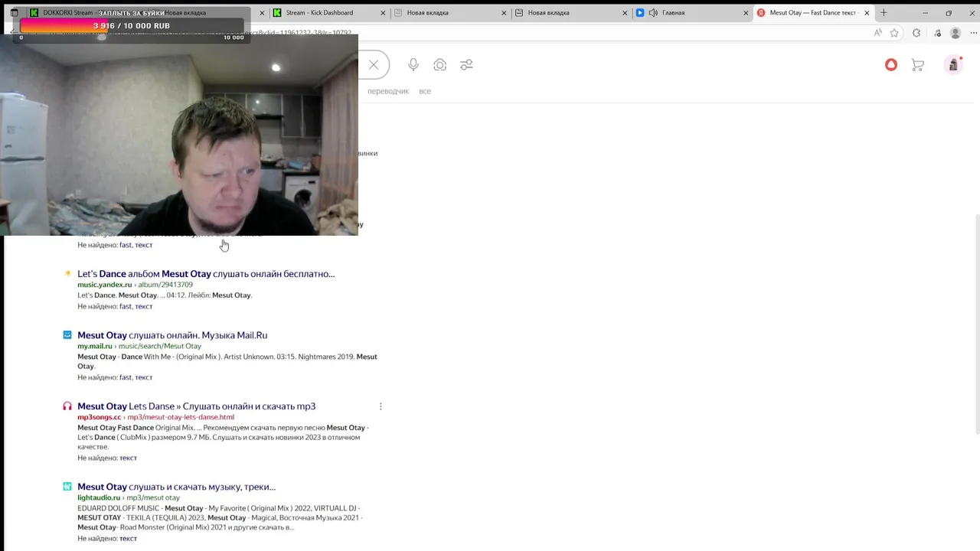Add the page to favorites with the star icon
The height and width of the screenshot is (551, 980).
tap(894, 33)
